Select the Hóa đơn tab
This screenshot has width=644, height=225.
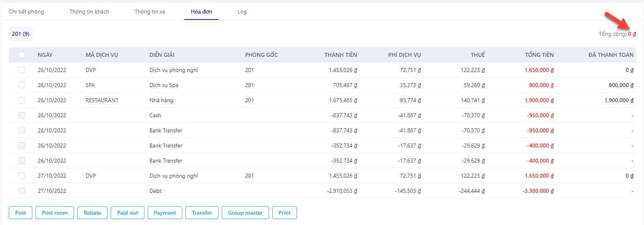(201, 12)
